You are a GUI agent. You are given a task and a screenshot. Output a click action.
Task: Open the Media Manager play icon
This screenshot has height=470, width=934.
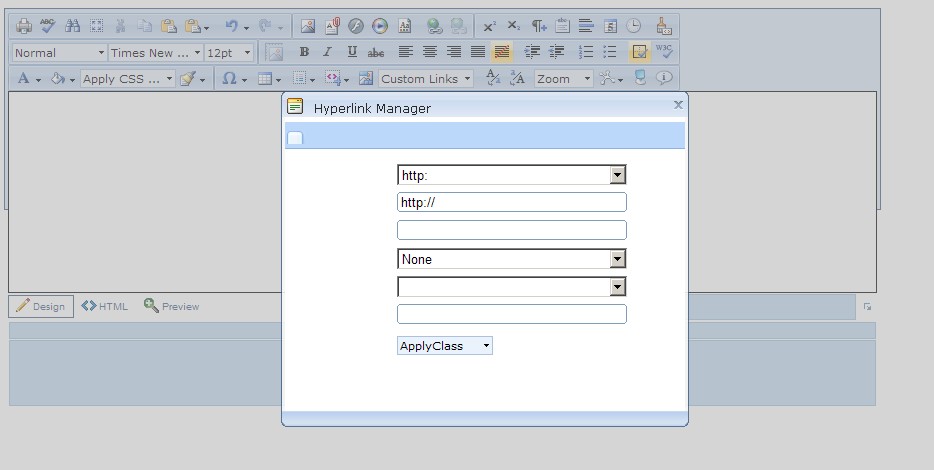tap(380, 26)
